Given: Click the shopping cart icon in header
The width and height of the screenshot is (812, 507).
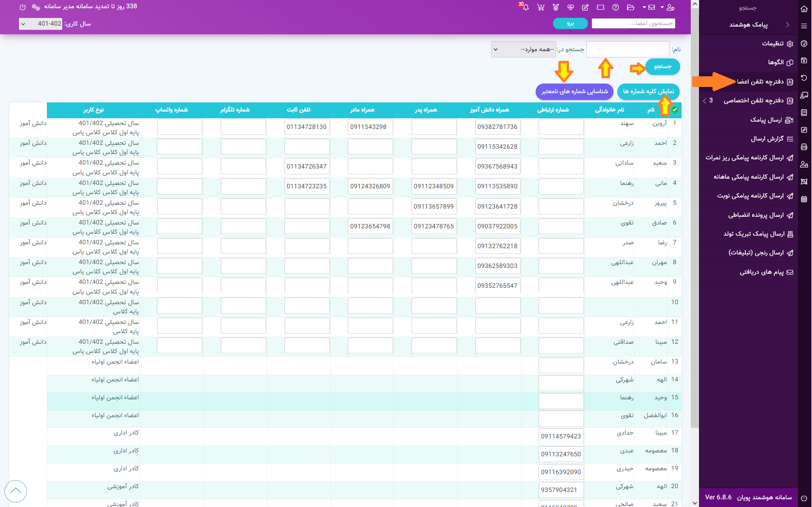Looking at the screenshot, I should pyautogui.click(x=541, y=7).
